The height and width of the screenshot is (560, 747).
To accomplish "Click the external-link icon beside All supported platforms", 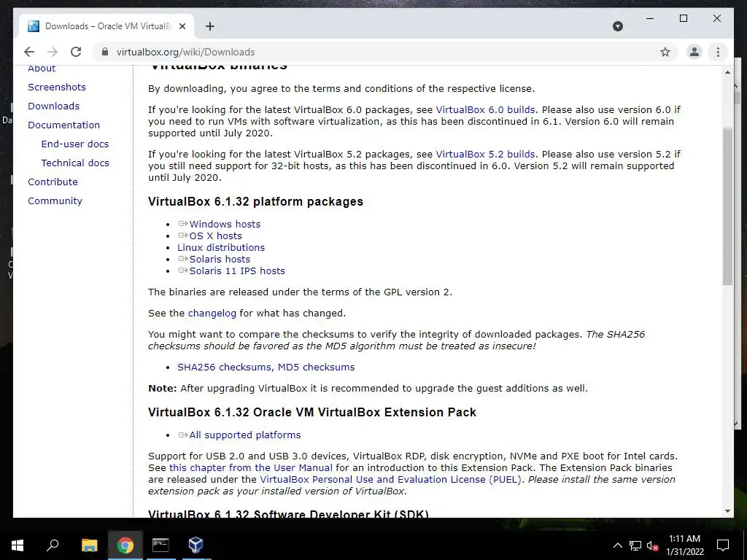I will [183, 435].
